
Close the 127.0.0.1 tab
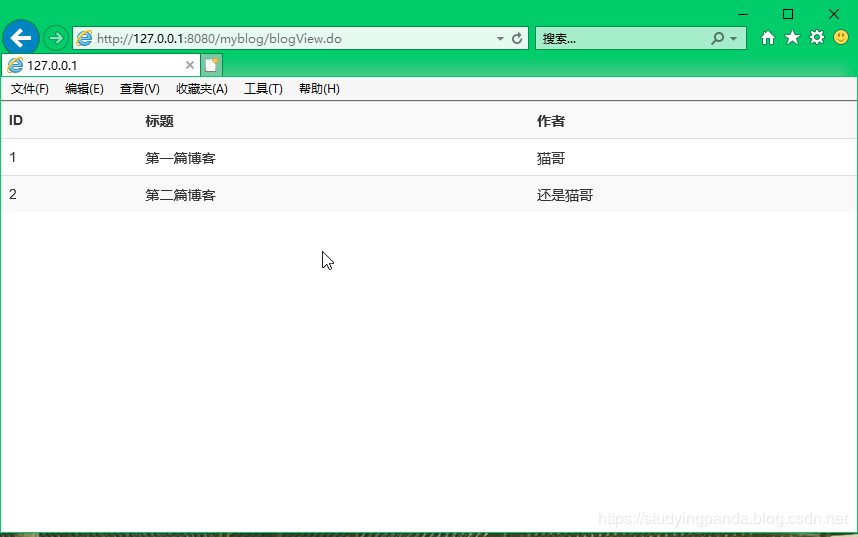pyautogui.click(x=190, y=65)
